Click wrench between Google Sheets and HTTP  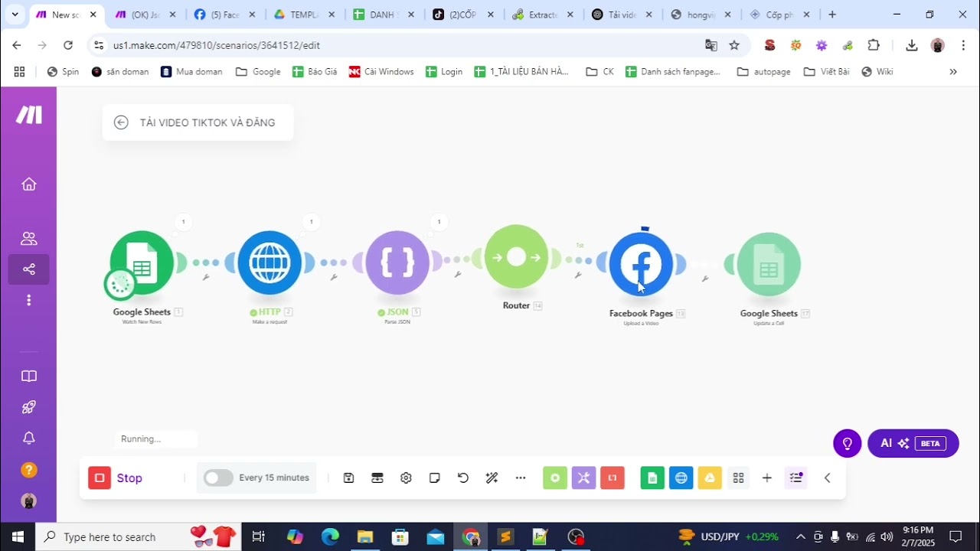[206, 277]
